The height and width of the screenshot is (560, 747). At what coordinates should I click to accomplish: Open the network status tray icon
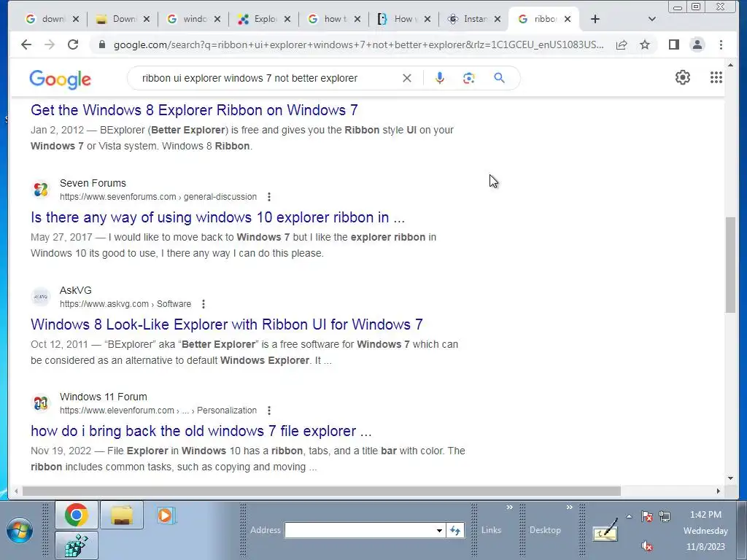pyautogui.click(x=665, y=516)
